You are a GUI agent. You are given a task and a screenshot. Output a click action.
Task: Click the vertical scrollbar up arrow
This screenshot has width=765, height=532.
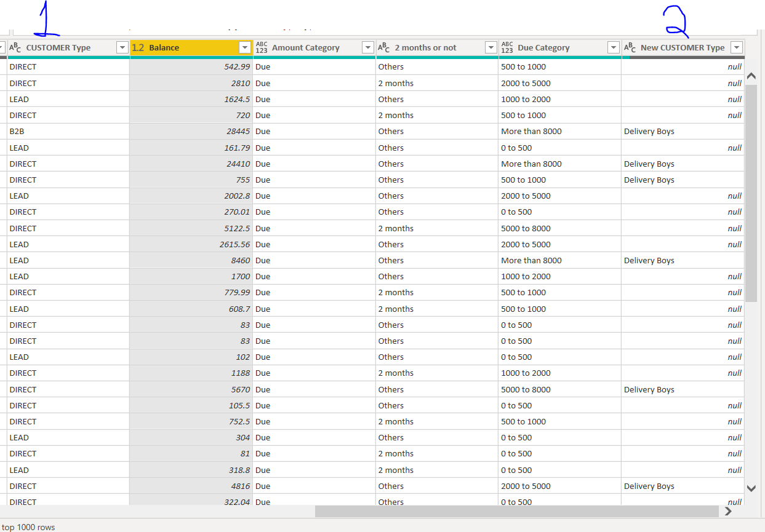751,76
